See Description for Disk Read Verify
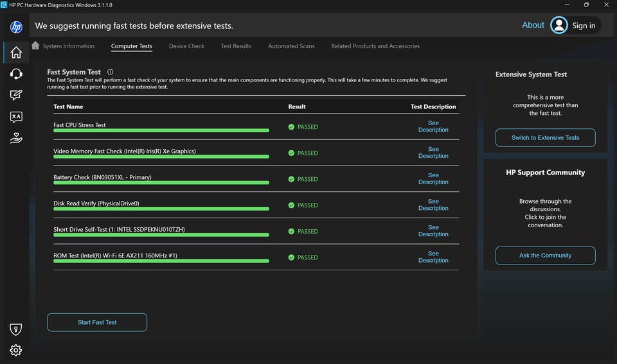 tap(433, 205)
